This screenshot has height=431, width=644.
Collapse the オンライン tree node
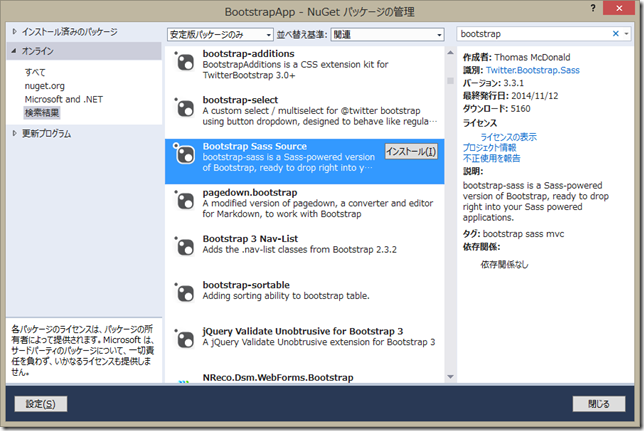pyautogui.click(x=14, y=51)
